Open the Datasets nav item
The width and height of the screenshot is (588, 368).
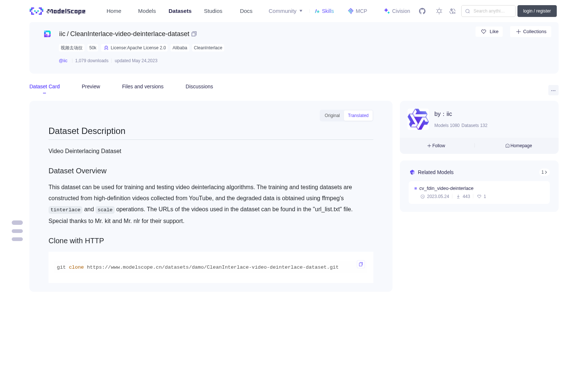pyautogui.click(x=180, y=11)
